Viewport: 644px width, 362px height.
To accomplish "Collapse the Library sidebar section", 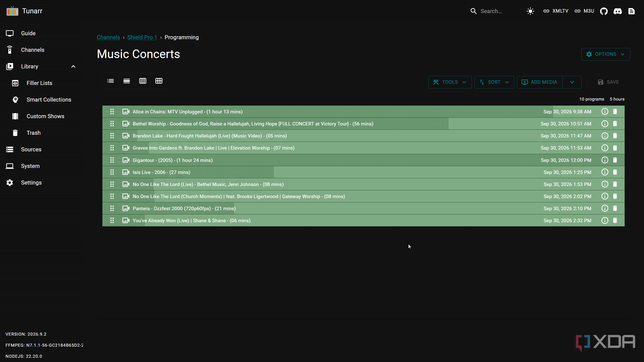I will (x=73, y=66).
